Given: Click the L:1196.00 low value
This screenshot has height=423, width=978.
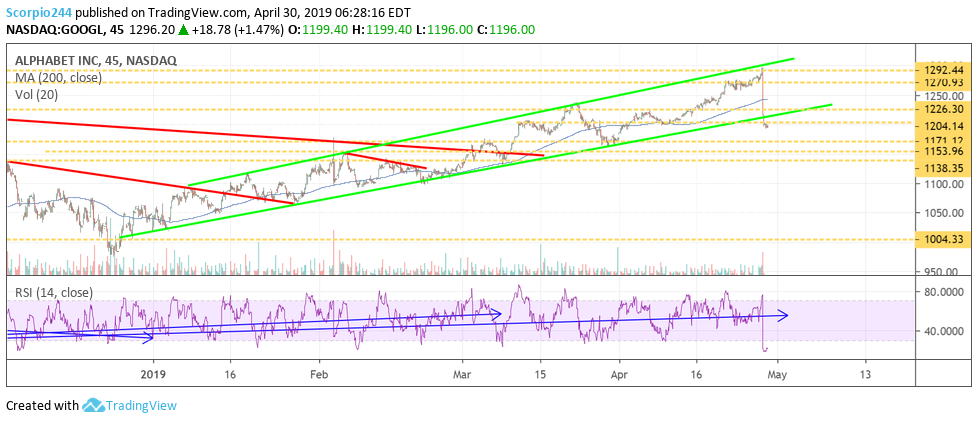Looking at the screenshot, I should tap(447, 29).
